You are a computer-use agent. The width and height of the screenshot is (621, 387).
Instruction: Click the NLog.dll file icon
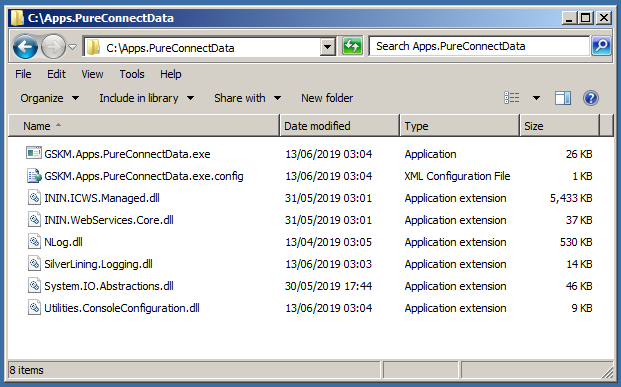[x=34, y=241]
